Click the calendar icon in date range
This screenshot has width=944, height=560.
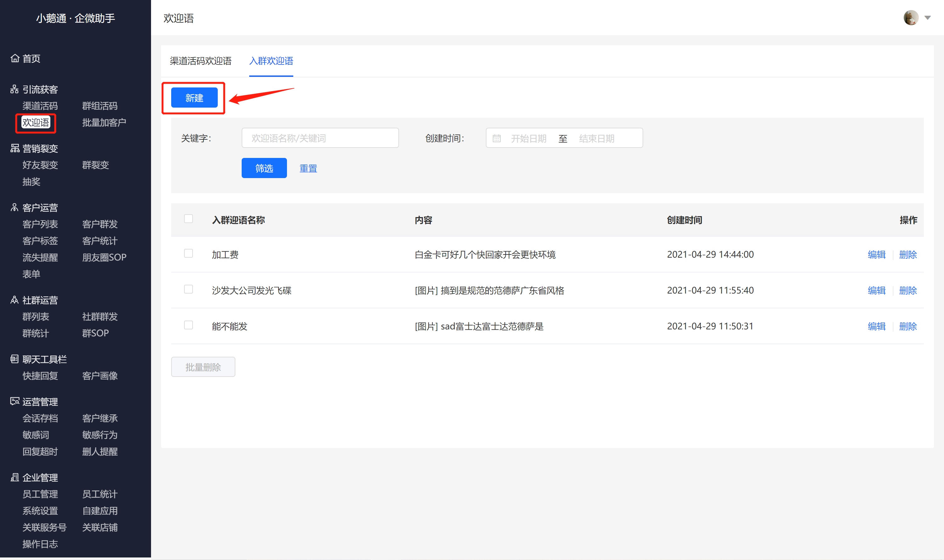click(x=496, y=138)
